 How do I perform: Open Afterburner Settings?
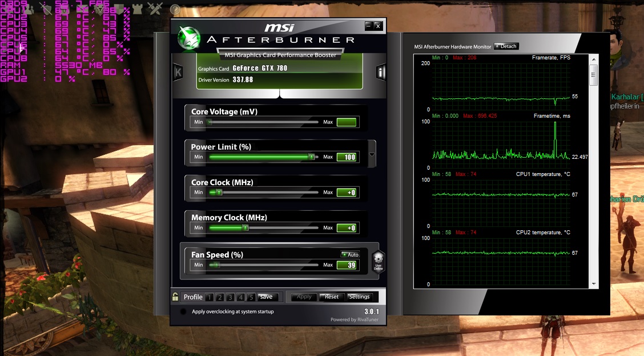click(x=359, y=297)
